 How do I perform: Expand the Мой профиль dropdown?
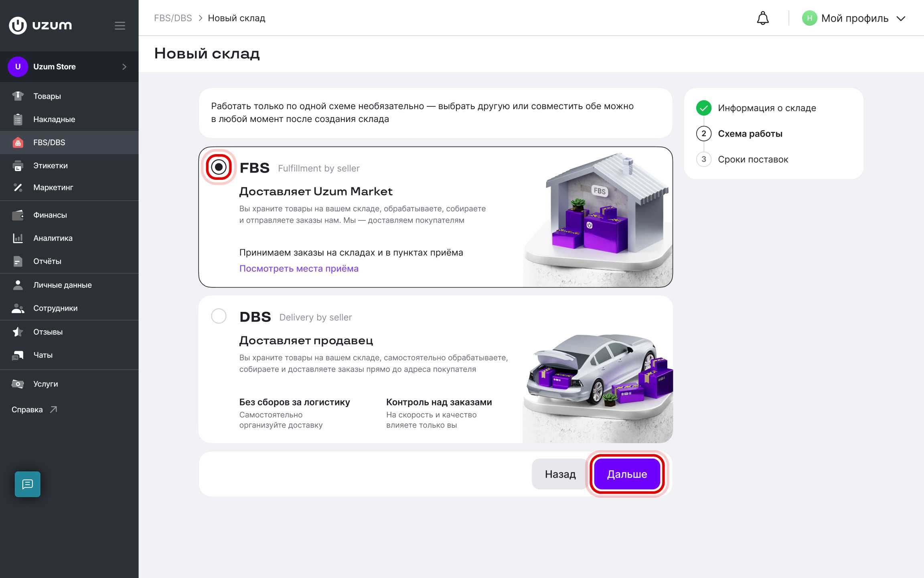(854, 18)
